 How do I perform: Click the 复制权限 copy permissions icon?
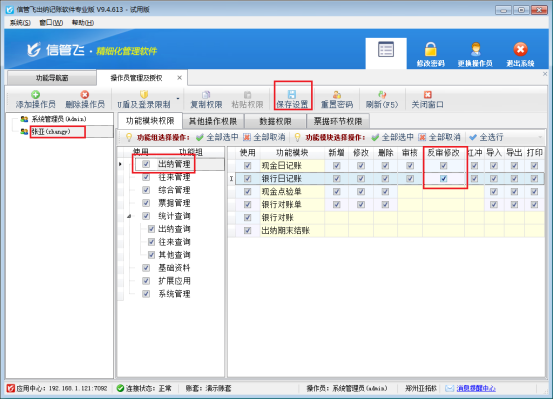(x=206, y=94)
